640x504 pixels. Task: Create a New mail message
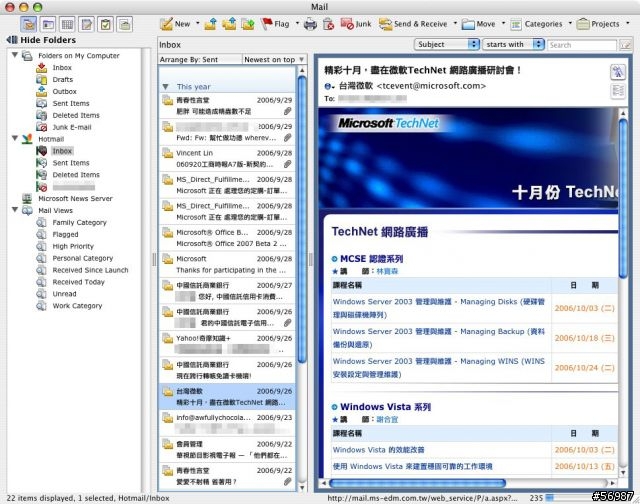[175, 24]
